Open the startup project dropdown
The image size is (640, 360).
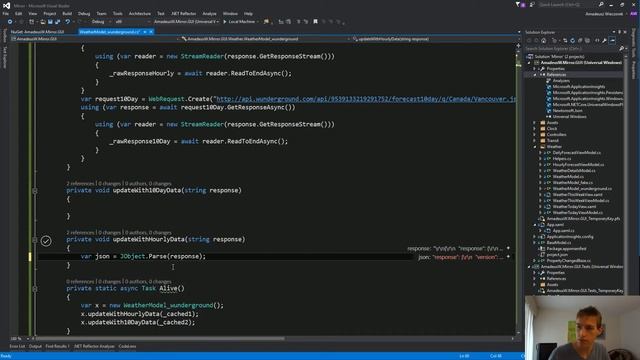[x=186, y=22]
